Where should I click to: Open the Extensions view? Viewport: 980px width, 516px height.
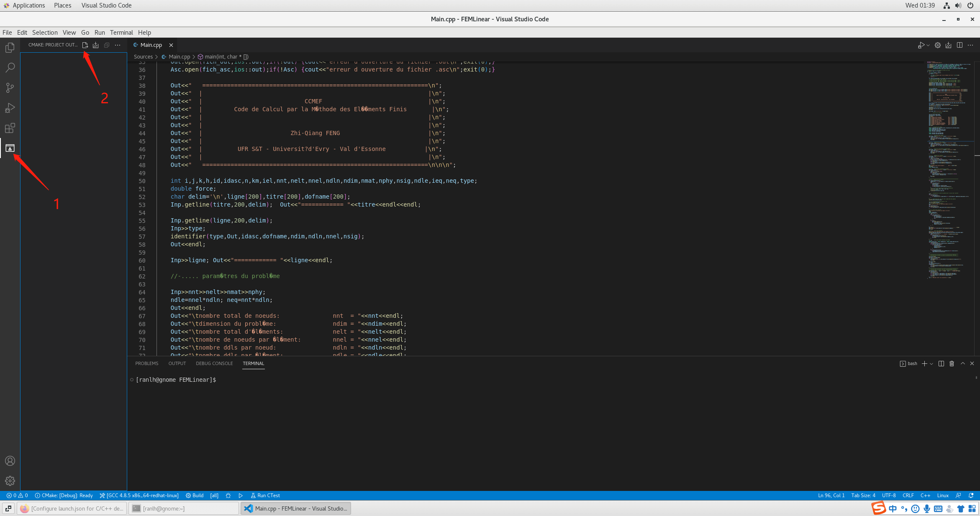point(10,128)
